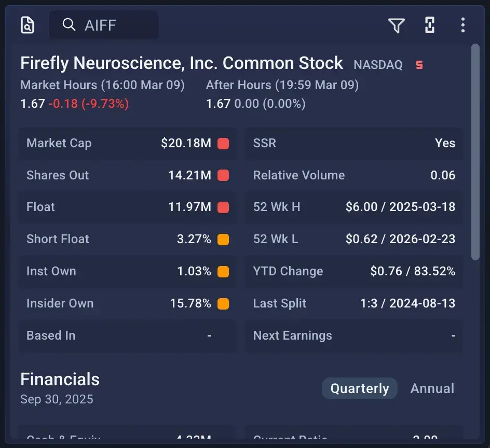Viewport: 490px width, 448px height.
Task: Switch to Annual financials view
Action: point(432,388)
